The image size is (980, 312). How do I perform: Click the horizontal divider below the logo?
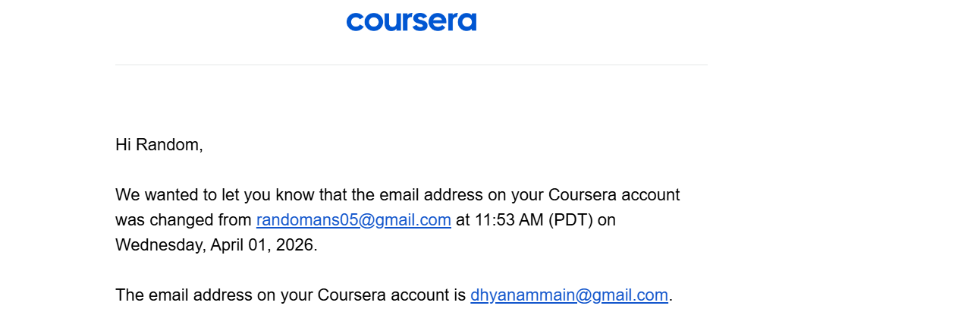click(x=411, y=65)
